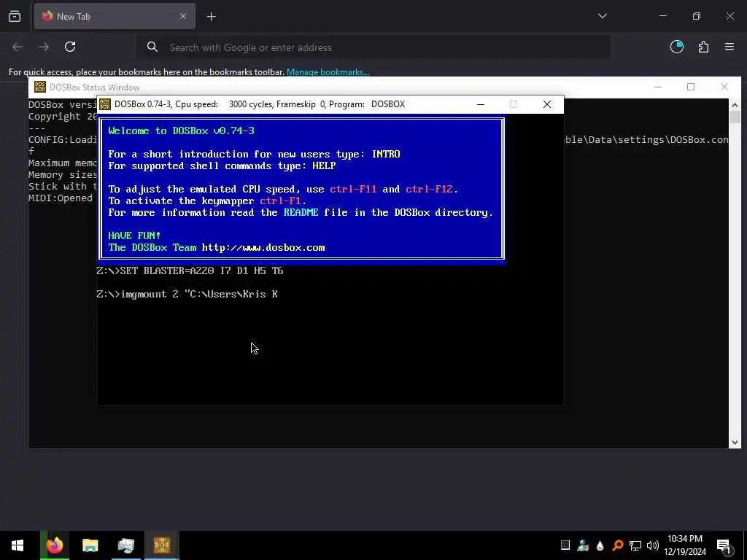Click the status window scrollbar up arrow

point(735,105)
